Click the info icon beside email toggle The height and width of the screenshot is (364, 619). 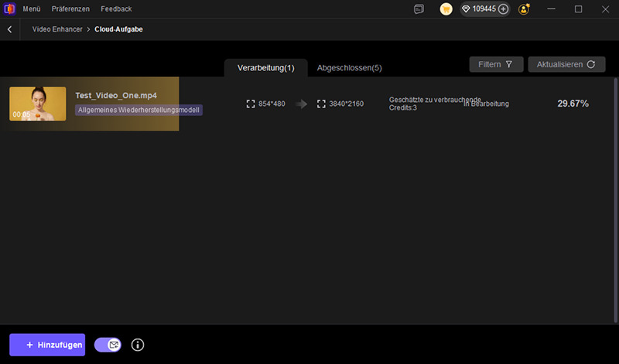tap(138, 345)
